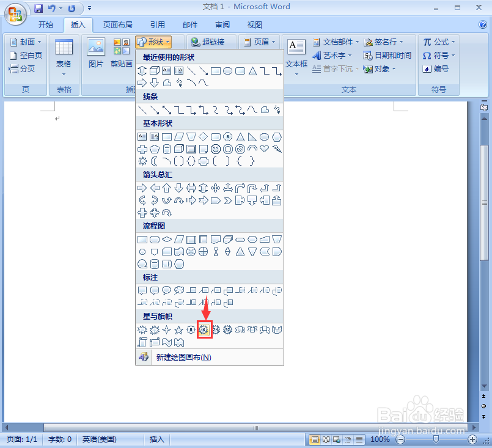Choose the vertical scroll shape
Image resolution: width=492 pixels, height=448 pixels.
click(x=142, y=342)
